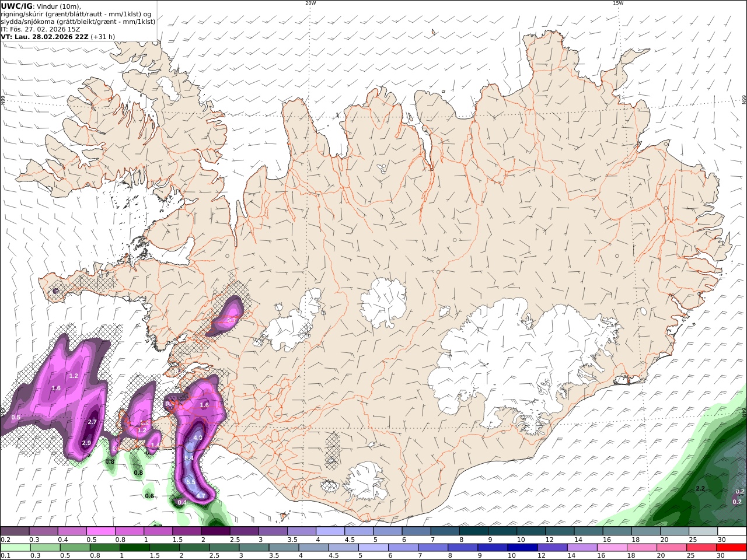This screenshot has width=747, height=560.
Task: Click the initial time 'IT: Fös. 27. 02. 2026 15Z'
Action: pos(40,29)
